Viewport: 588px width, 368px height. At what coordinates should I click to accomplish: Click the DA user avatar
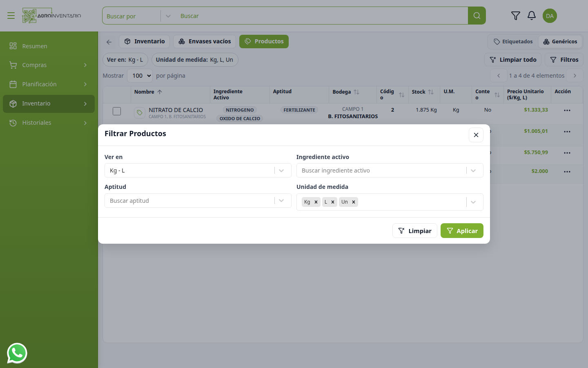[x=550, y=16]
